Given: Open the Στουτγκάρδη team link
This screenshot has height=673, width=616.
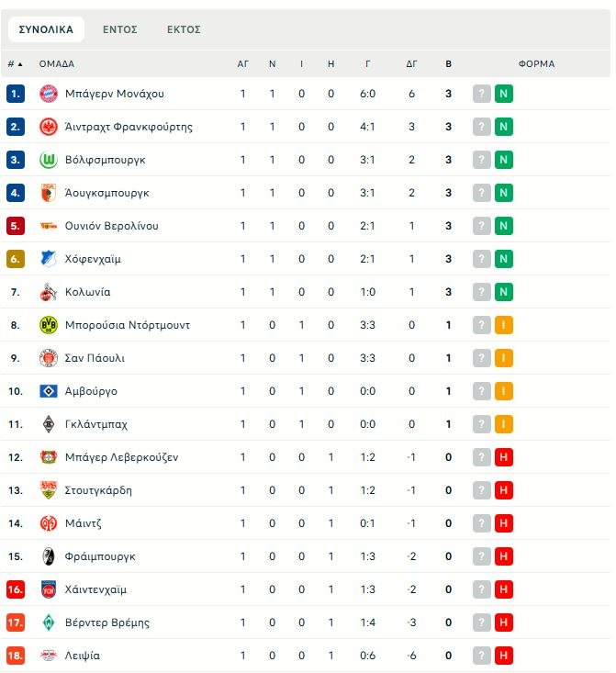Looking at the screenshot, I should tap(98, 490).
